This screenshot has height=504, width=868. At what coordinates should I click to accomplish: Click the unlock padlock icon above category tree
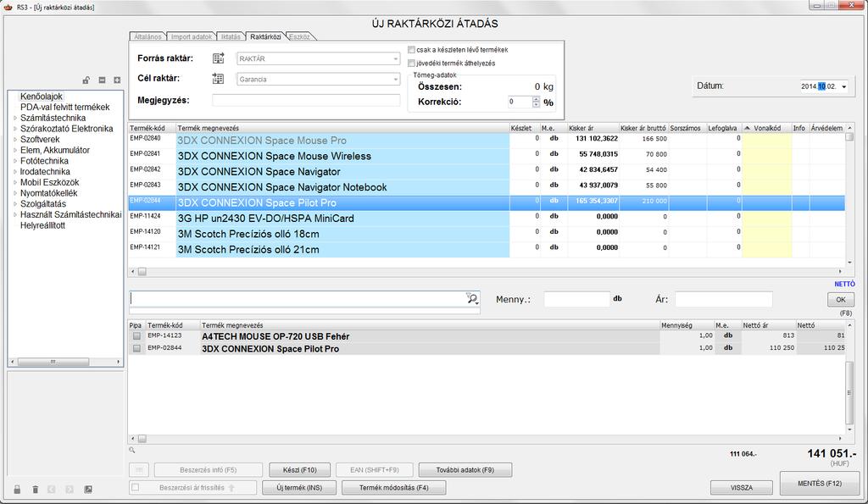click(x=86, y=80)
